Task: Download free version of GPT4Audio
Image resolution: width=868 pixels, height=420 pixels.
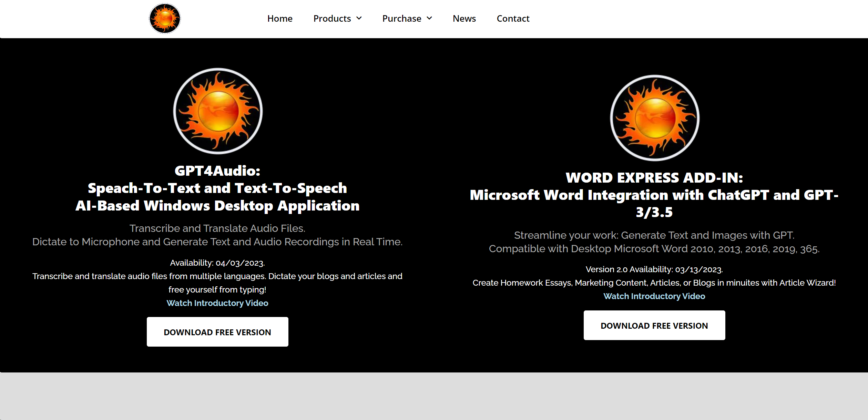Action: [217, 332]
